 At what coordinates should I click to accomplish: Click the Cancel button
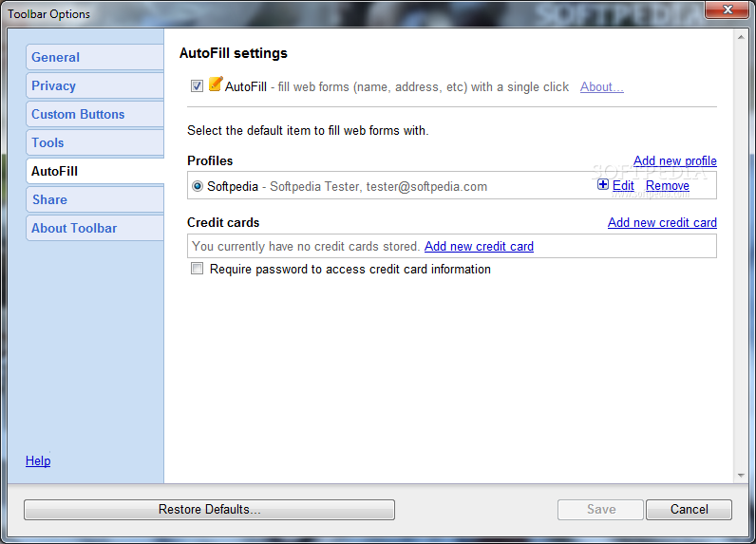[x=689, y=509]
